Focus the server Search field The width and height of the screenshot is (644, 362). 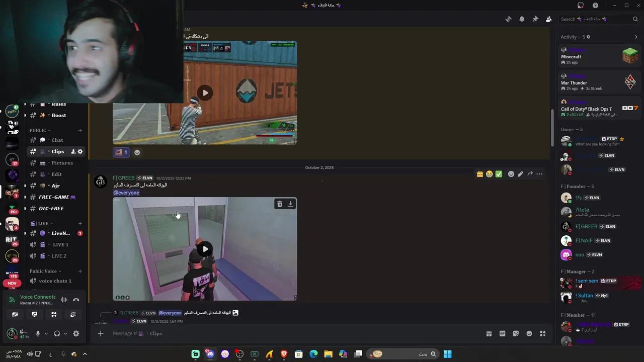tap(599, 19)
